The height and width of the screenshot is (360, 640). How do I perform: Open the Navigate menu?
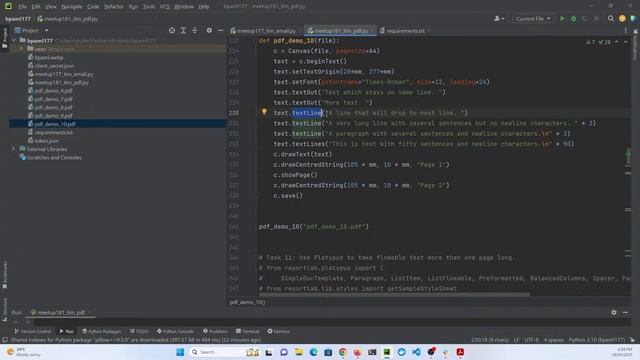tap(71, 7)
